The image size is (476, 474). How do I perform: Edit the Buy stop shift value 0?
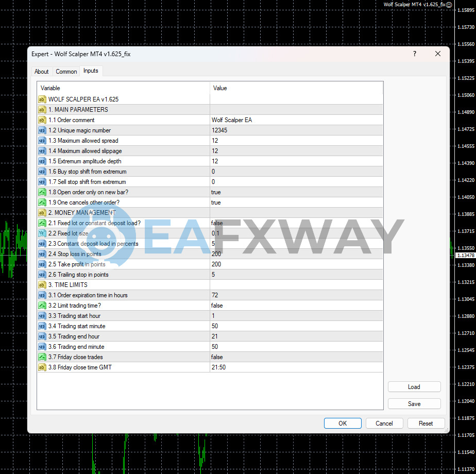pyautogui.click(x=296, y=172)
